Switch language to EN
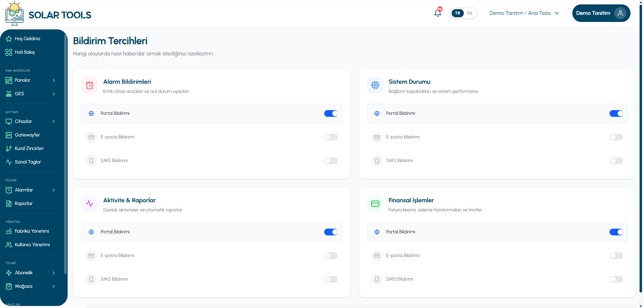Screen dimensions: 644x308 [470, 13]
